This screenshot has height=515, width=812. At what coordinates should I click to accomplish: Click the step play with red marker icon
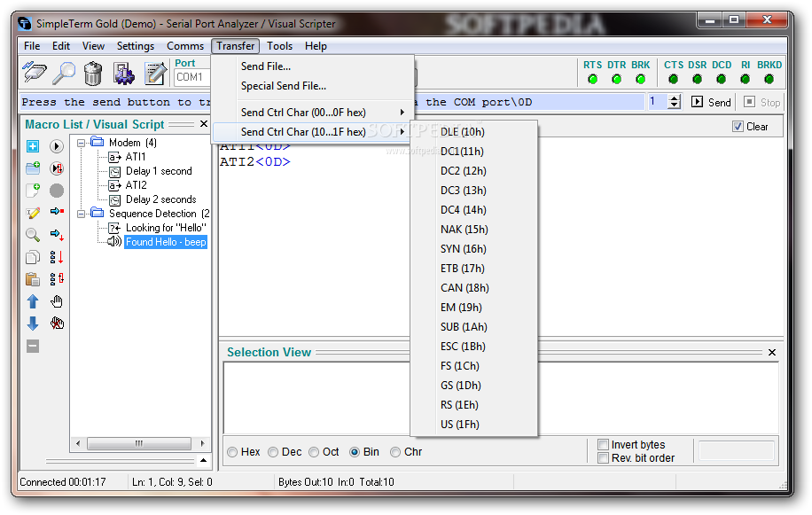(57, 168)
